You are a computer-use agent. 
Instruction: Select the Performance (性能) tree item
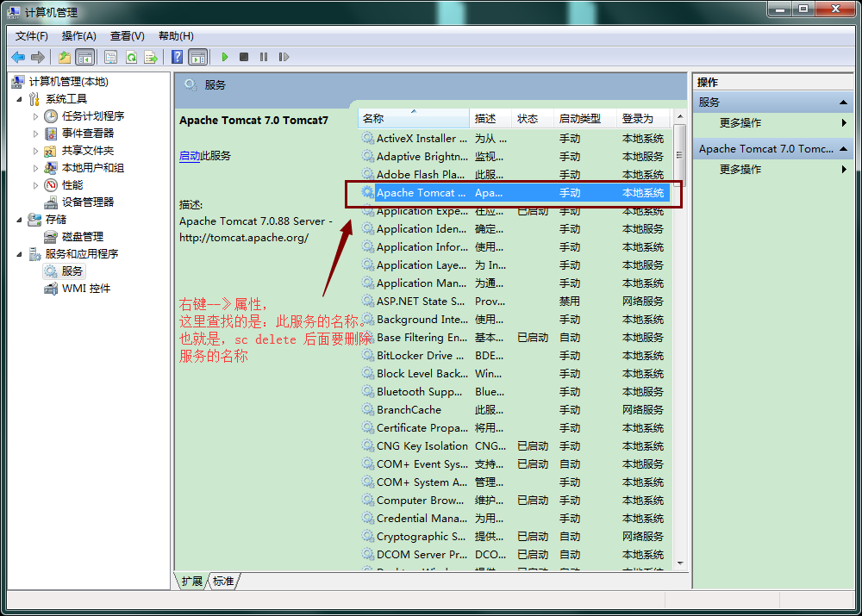pyautogui.click(x=72, y=184)
